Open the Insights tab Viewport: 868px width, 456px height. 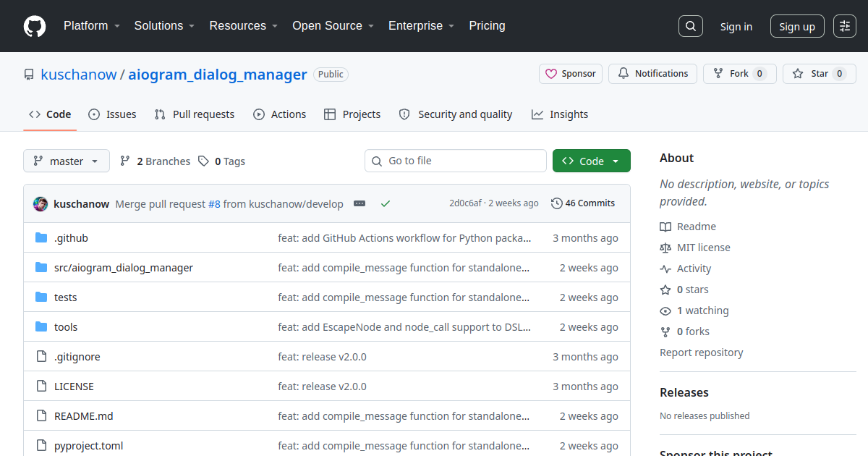[x=560, y=114]
